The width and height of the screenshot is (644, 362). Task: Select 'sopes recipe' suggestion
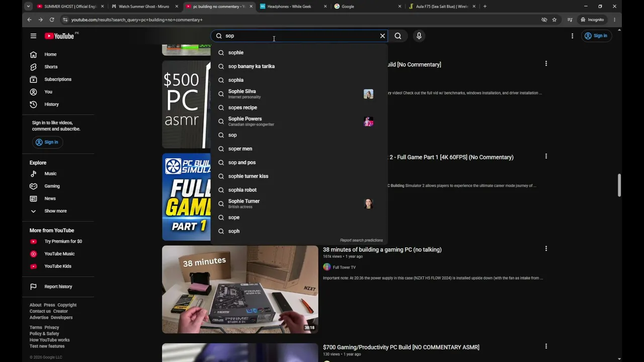point(299,108)
